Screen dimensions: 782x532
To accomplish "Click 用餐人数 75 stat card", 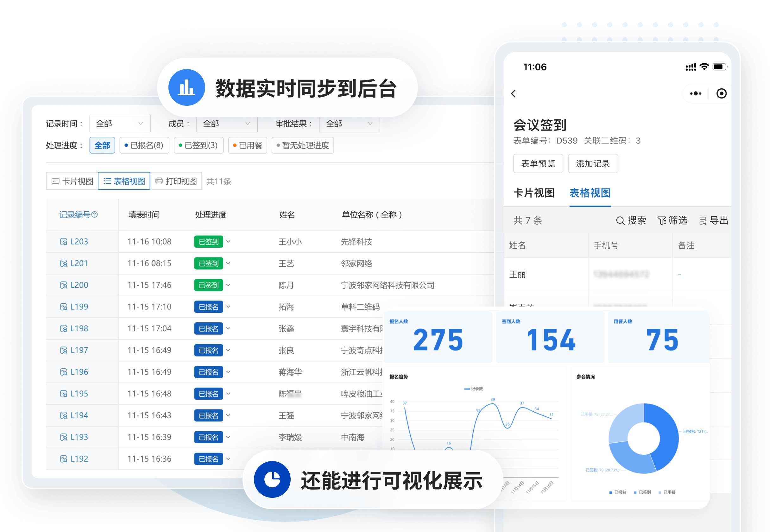I will (659, 337).
